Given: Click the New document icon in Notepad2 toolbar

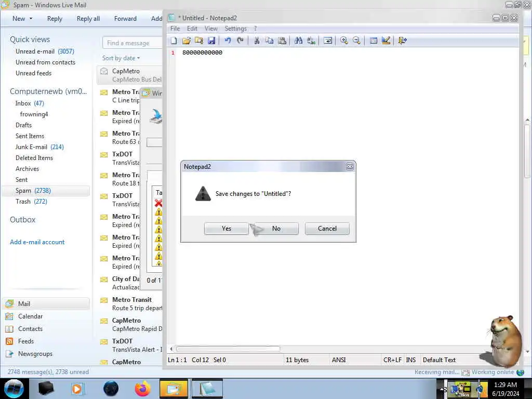Looking at the screenshot, I should (174, 41).
